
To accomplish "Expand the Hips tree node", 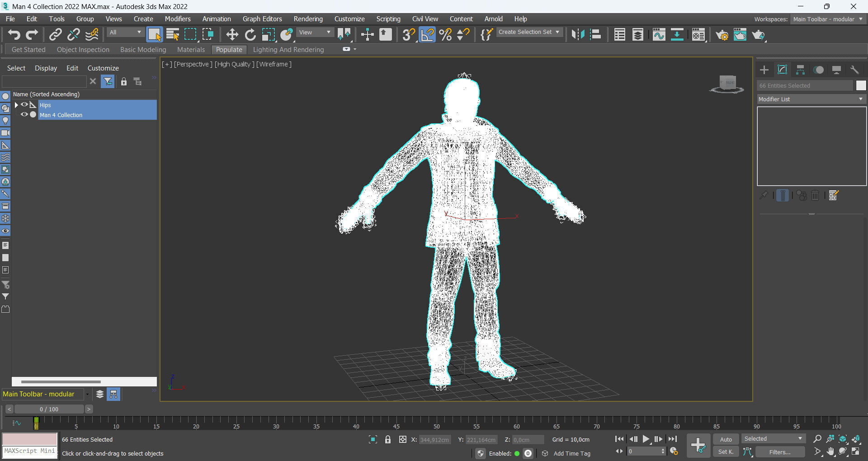I will coord(16,105).
